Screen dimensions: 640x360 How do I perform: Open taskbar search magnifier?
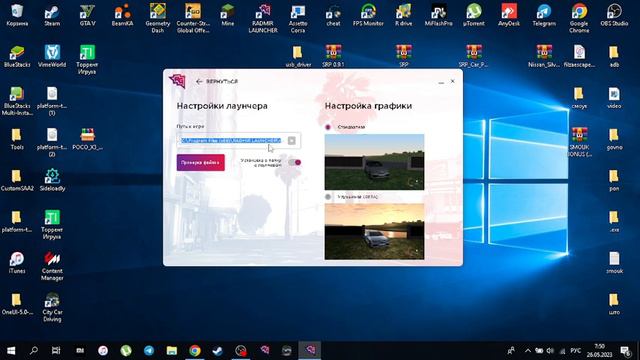pyautogui.click(x=34, y=351)
